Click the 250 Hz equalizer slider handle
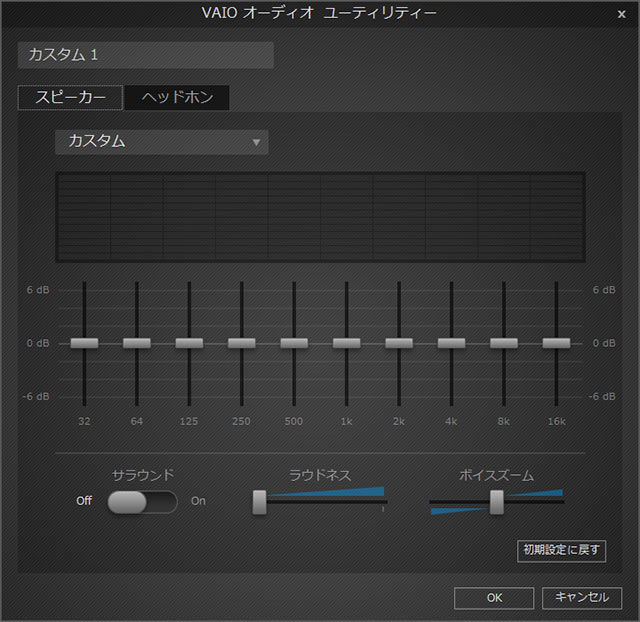Screen dimensions: 640x622 click(242, 343)
